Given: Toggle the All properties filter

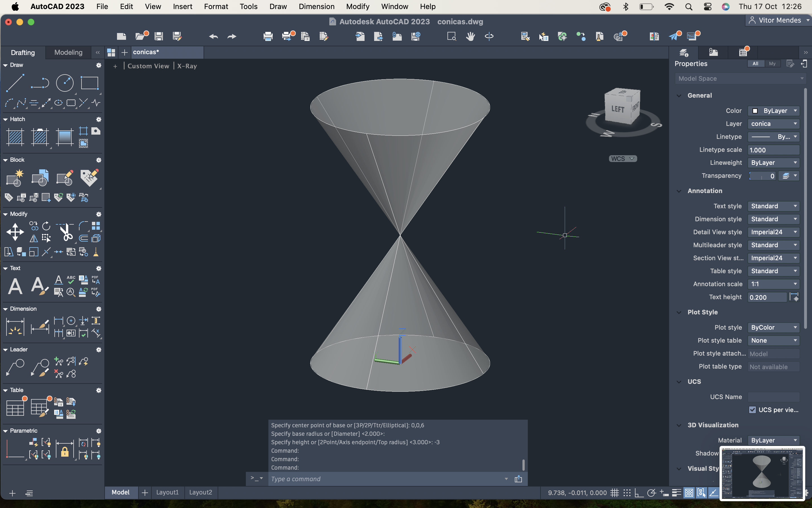Looking at the screenshot, I should (x=755, y=63).
